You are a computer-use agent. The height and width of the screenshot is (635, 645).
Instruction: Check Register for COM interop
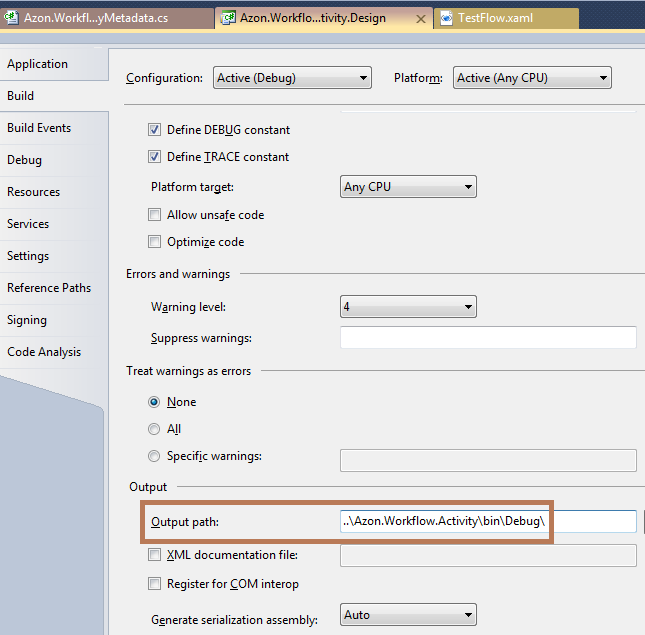[155, 584]
